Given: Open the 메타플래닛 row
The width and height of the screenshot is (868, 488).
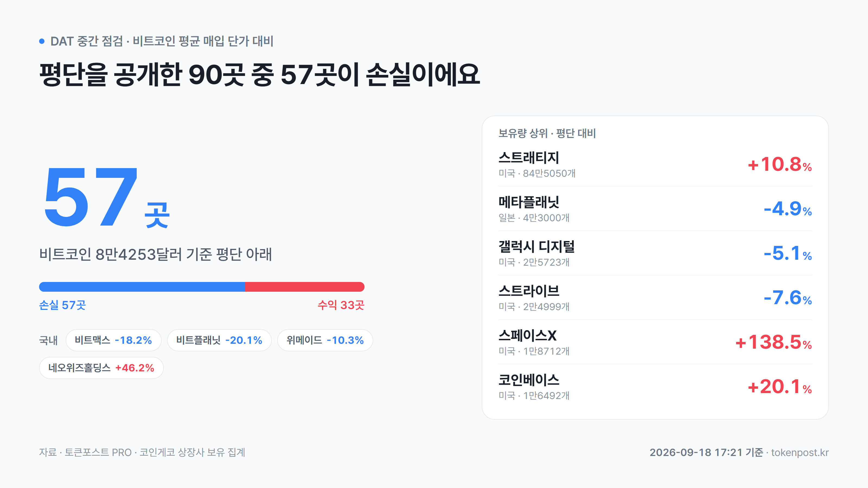Looking at the screenshot, I should [655, 209].
